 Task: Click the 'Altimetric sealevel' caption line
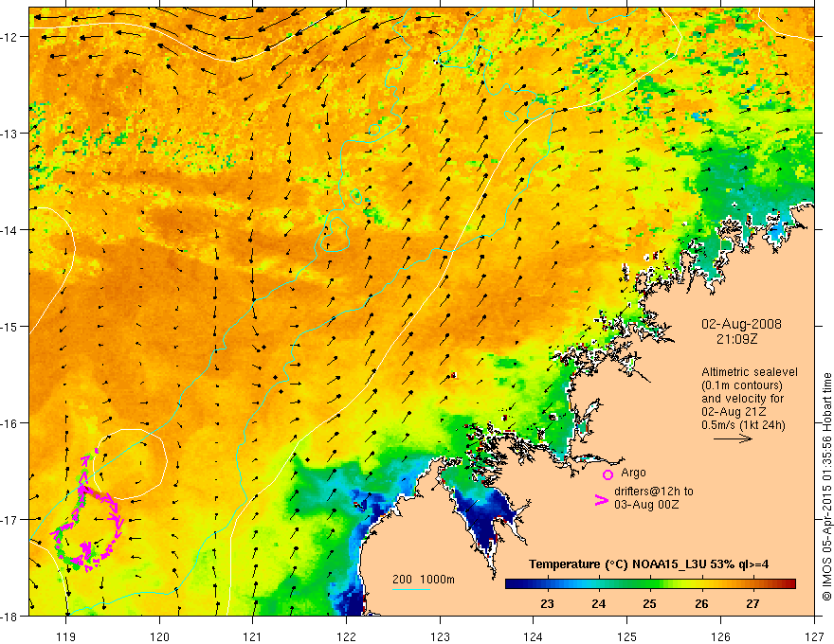pyautogui.click(x=750, y=372)
